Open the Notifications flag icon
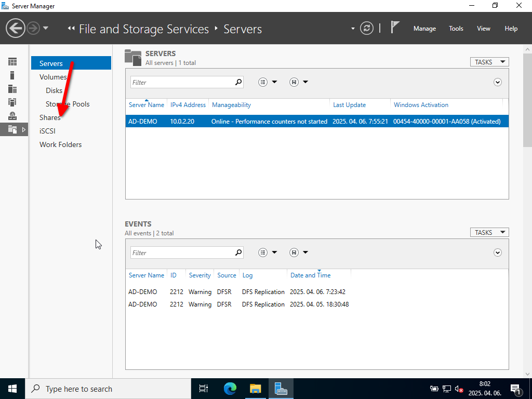Screen dimensions: 532x399 [x=395, y=28]
